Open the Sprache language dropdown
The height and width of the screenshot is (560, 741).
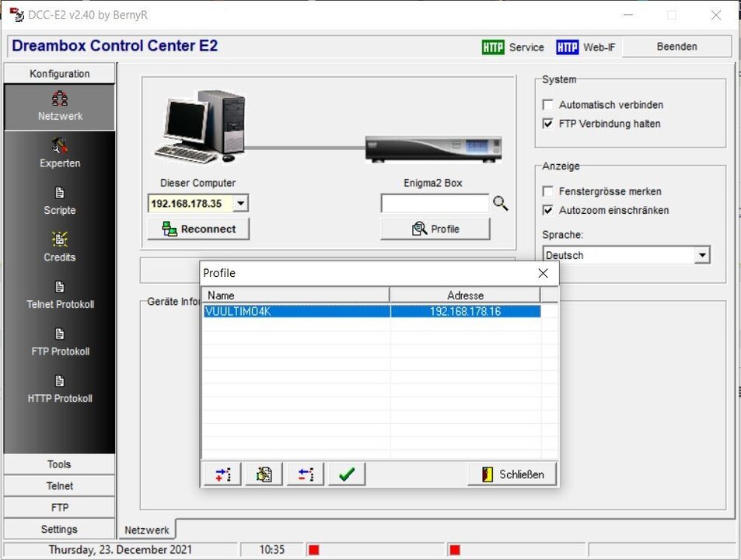[702, 255]
